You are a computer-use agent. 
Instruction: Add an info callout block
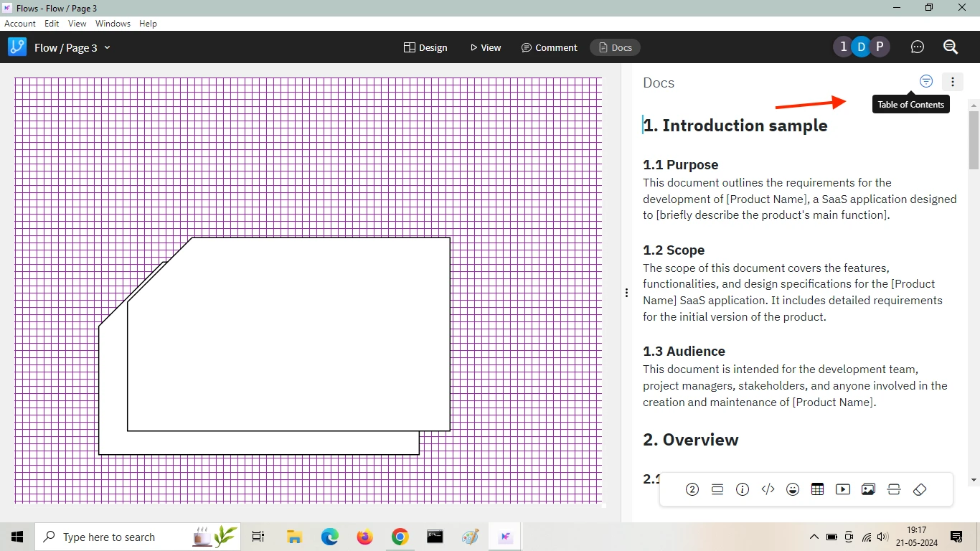pyautogui.click(x=742, y=489)
